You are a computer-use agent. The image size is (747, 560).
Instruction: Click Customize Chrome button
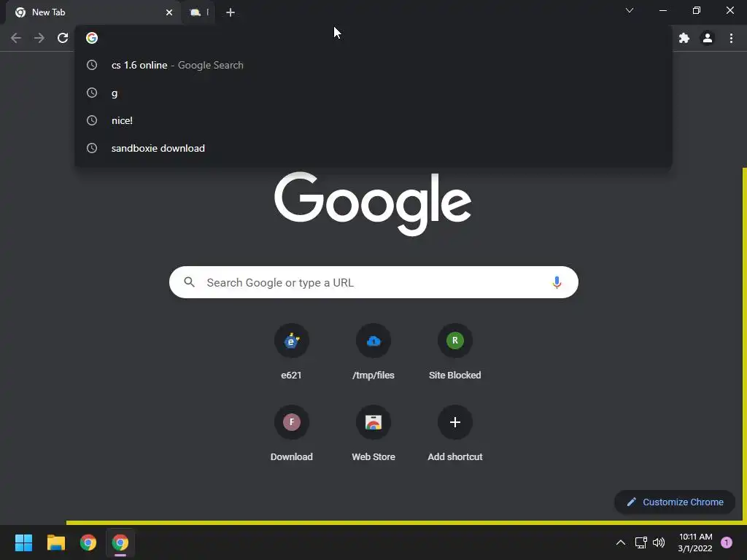pos(675,502)
